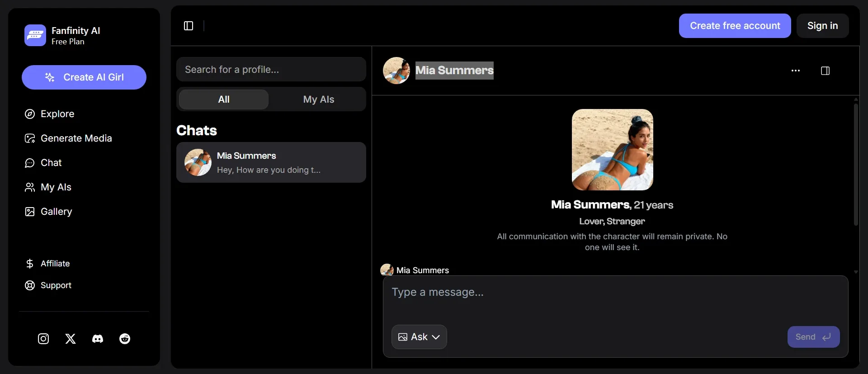This screenshot has height=374, width=868.
Task: Click the small Mia Summers message avatar
Action: coord(387,270)
